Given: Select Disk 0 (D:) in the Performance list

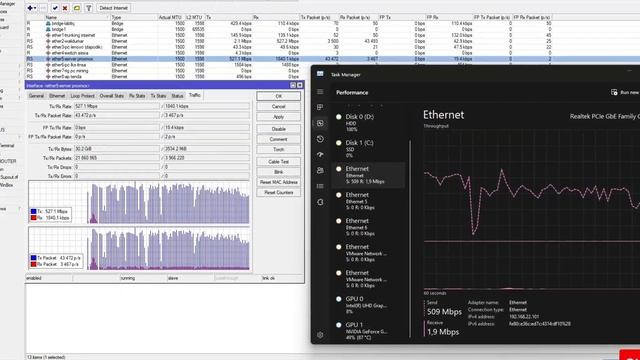Looking at the screenshot, I should [369, 123].
